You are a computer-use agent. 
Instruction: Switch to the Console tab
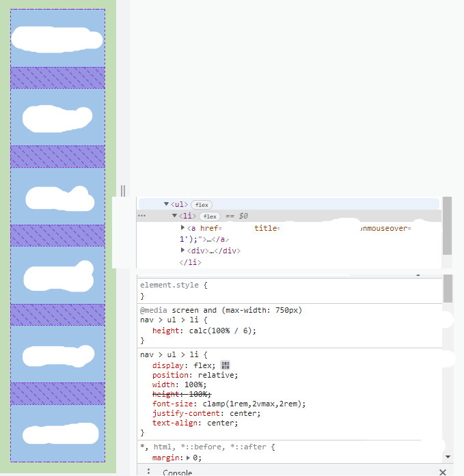[178, 473]
